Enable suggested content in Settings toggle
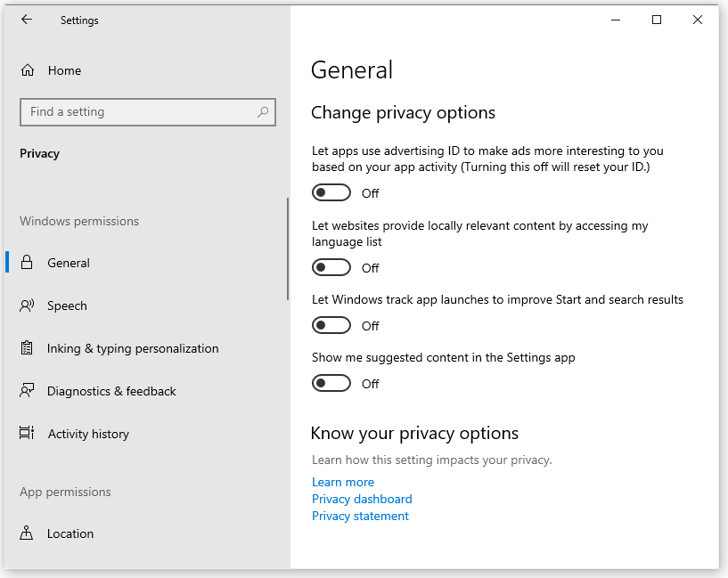The width and height of the screenshot is (728, 578). tap(331, 384)
